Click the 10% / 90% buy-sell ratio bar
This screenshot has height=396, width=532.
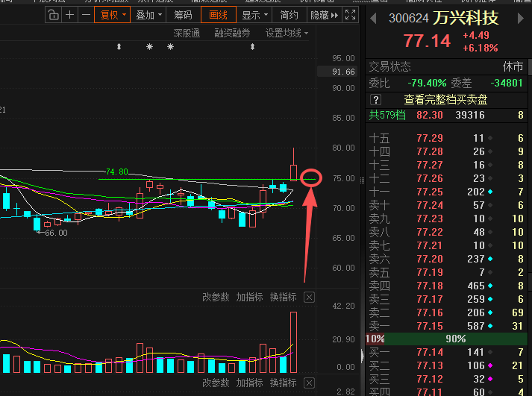point(447,339)
